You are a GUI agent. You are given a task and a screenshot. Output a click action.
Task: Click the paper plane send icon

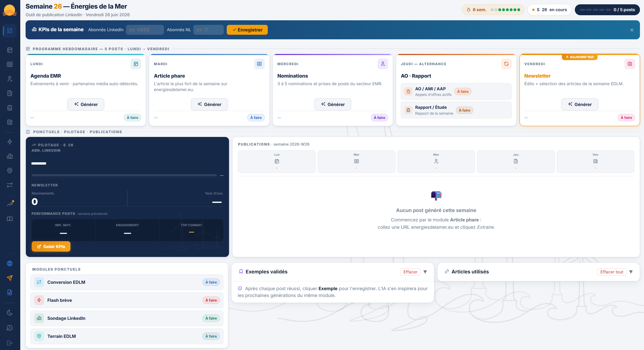coord(10,278)
